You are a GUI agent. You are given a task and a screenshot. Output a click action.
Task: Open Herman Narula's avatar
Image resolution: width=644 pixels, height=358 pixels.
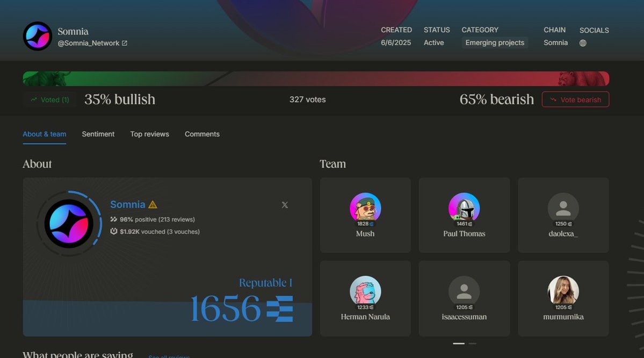click(365, 291)
